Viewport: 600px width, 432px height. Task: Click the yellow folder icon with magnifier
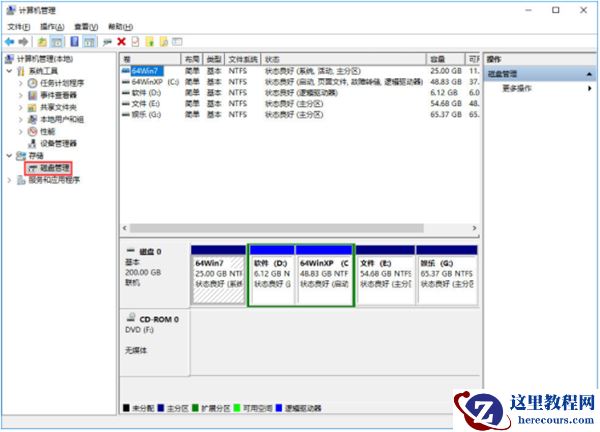164,42
